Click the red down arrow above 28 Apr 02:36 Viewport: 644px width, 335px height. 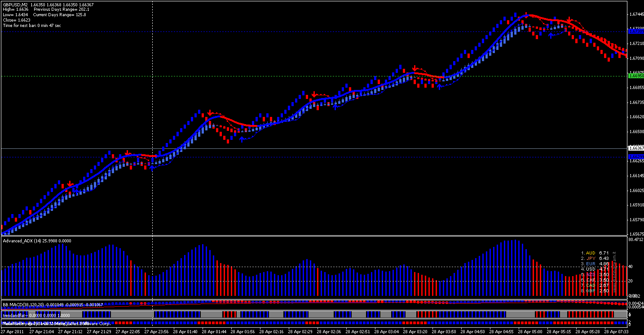click(314, 94)
